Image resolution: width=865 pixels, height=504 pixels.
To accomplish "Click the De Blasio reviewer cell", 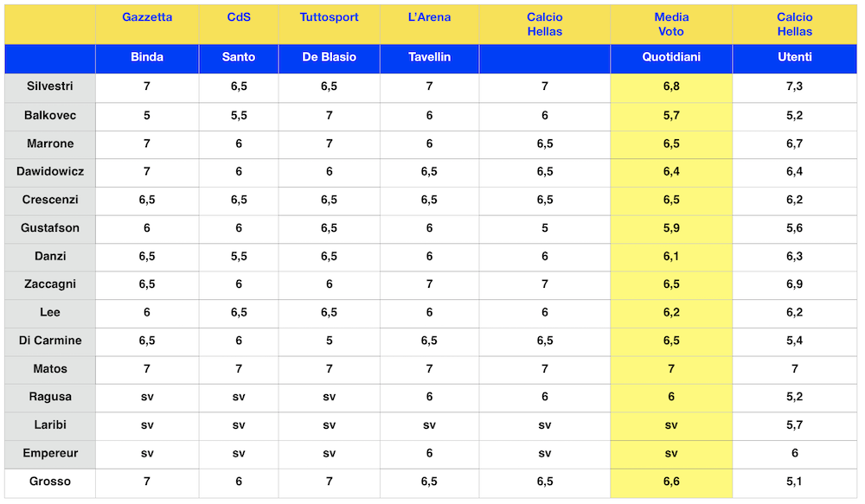I will click(x=329, y=57).
